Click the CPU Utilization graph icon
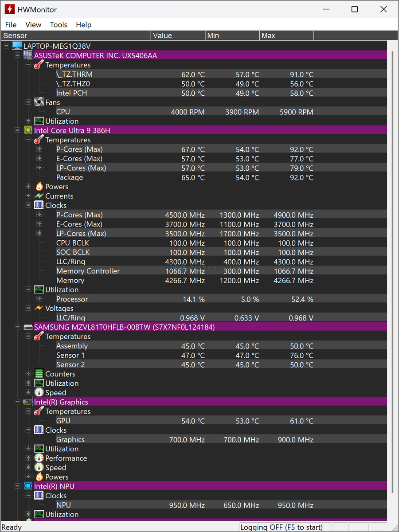Image resolution: width=399 pixels, height=532 pixels. coord(39,289)
